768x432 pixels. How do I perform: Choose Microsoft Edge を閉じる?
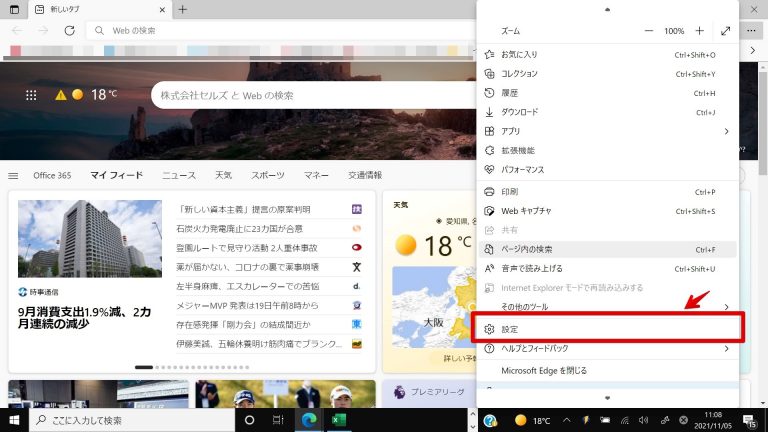coord(607,371)
